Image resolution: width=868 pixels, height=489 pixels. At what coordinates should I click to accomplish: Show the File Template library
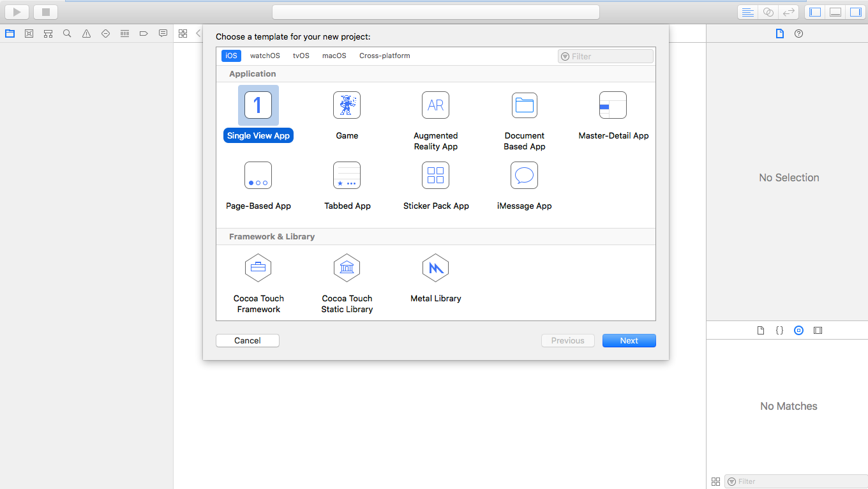(x=760, y=331)
